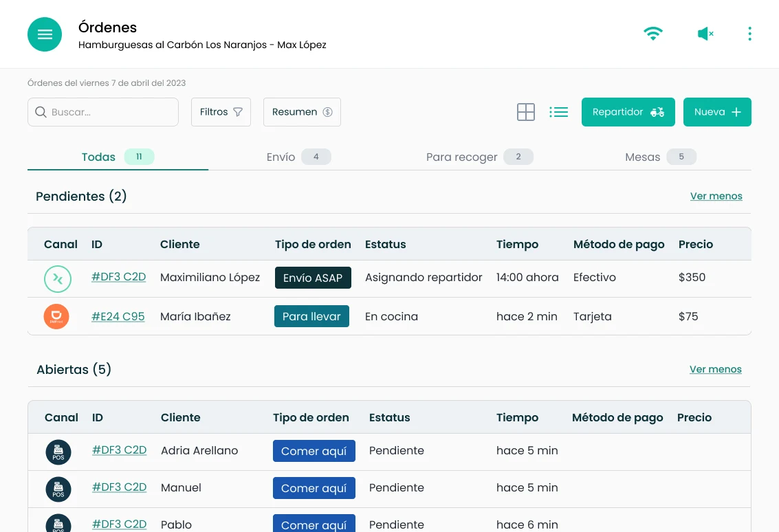Click the price $350
Screen dimensions: 779x532
point(692,277)
